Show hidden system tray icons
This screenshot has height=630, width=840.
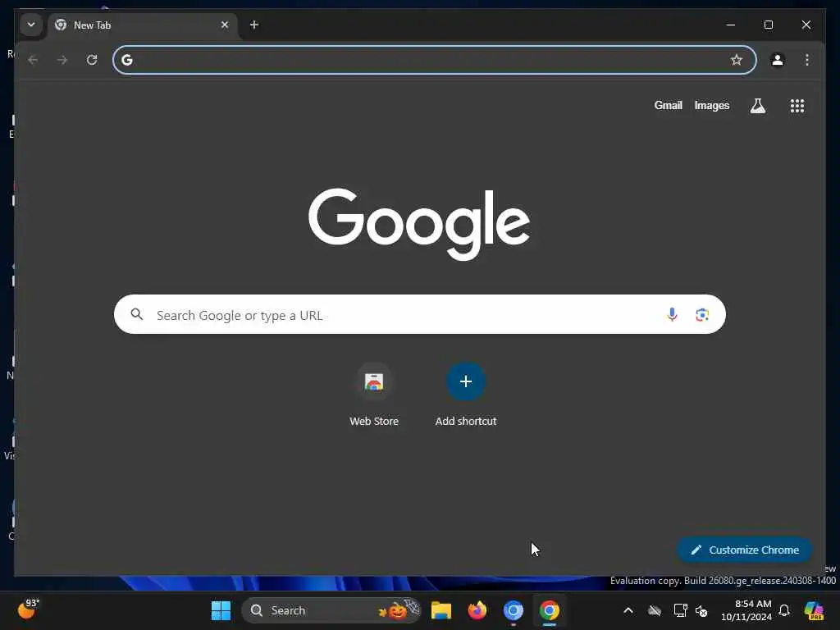[628, 610]
